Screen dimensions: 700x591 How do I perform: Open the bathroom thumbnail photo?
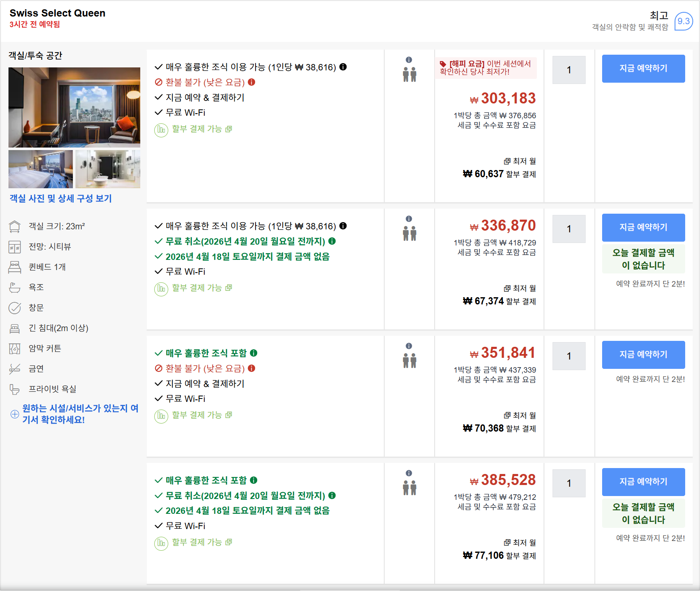[108, 169]
